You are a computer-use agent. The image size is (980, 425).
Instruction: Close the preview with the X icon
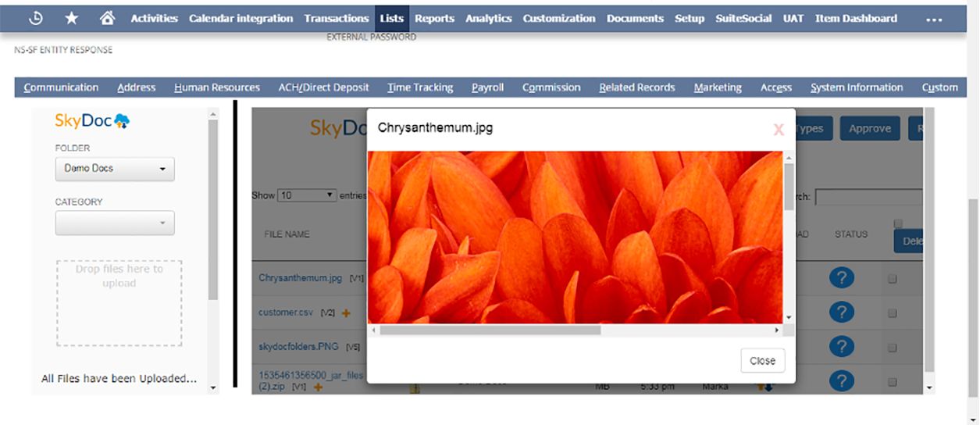779,130
